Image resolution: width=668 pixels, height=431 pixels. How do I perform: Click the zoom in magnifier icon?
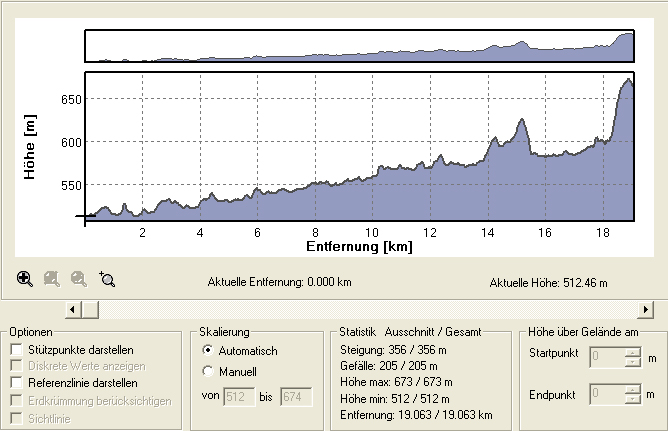click(x=25, y=280)
